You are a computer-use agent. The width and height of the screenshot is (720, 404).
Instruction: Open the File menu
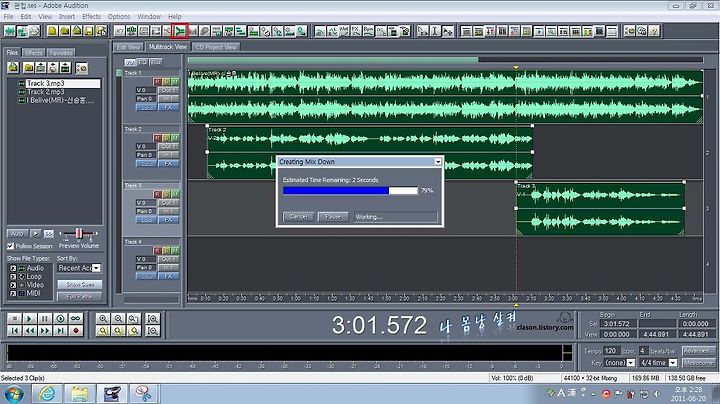point(8,17)
